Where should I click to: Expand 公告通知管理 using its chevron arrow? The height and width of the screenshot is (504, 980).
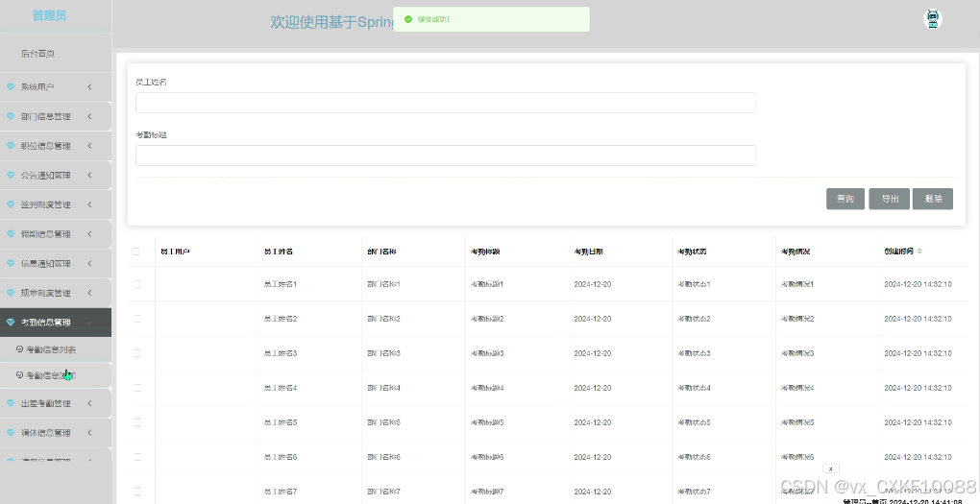pyautogui.click(x=90, y=175)
